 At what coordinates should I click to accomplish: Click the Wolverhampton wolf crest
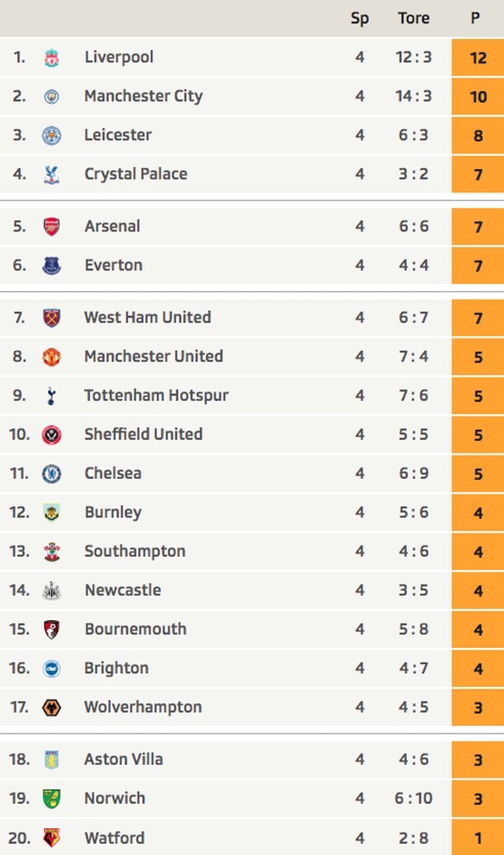[52, 708]
